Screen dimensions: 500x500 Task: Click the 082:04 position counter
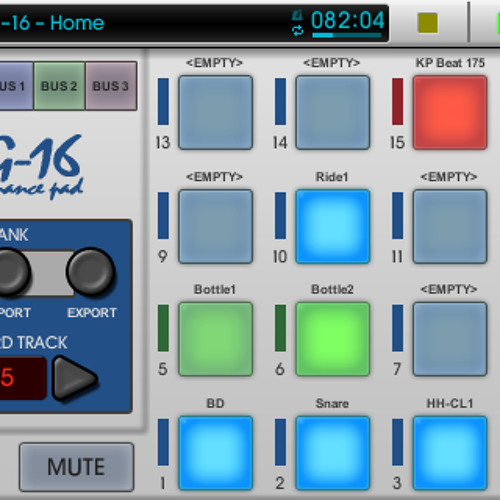(348, 20)
